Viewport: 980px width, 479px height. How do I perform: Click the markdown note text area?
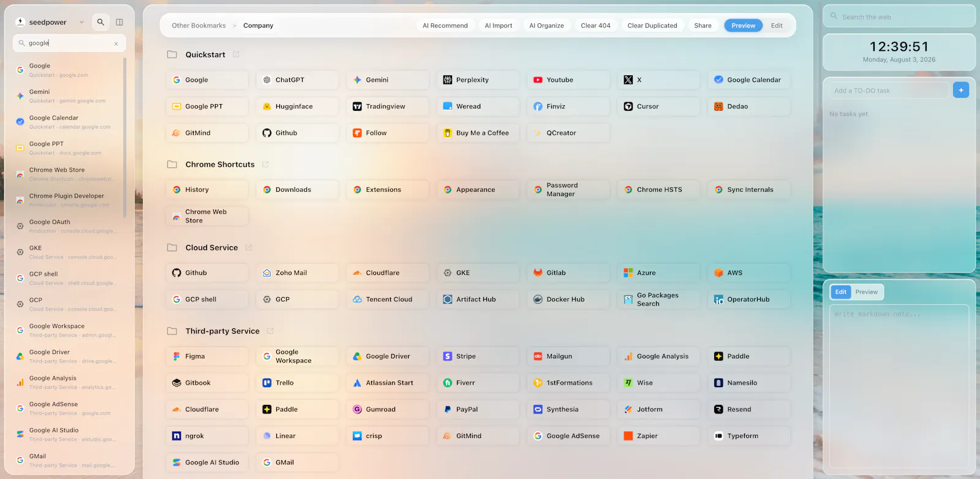tap(899, 386)
